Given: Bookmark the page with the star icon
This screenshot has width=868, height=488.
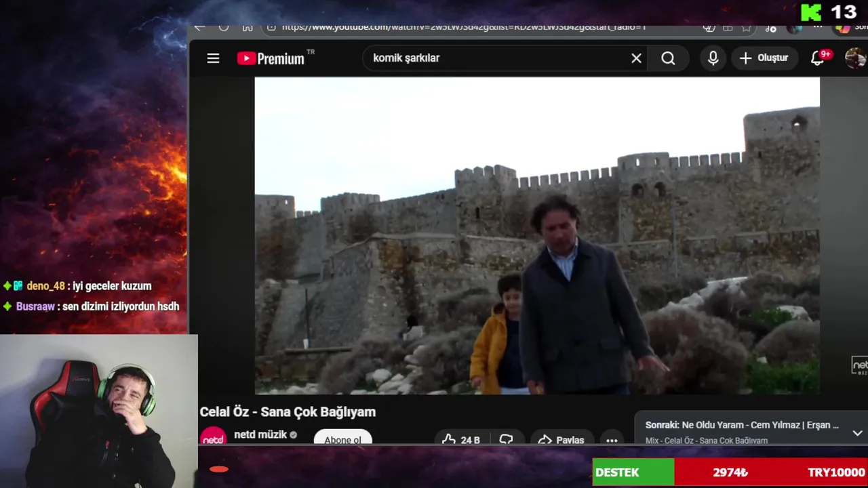Looking at the screenshot, I should [x=746, y=28].
